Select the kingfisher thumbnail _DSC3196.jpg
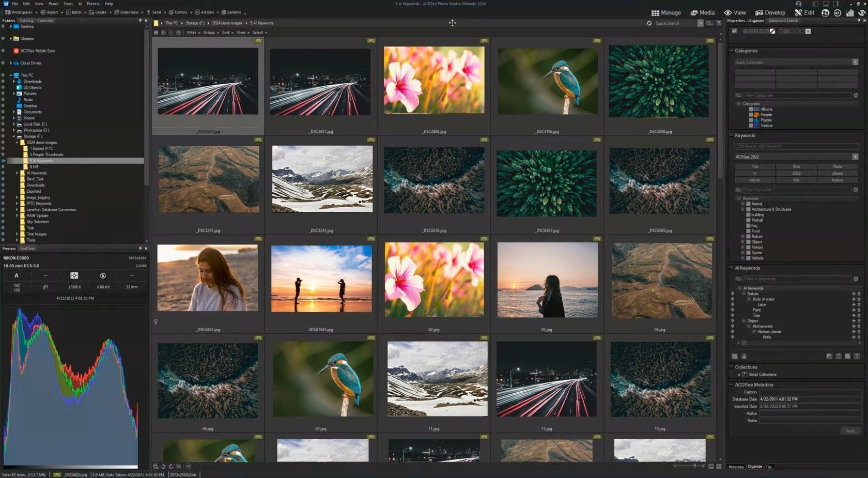Screen dimensions: 868x478 tap(547, 81)
